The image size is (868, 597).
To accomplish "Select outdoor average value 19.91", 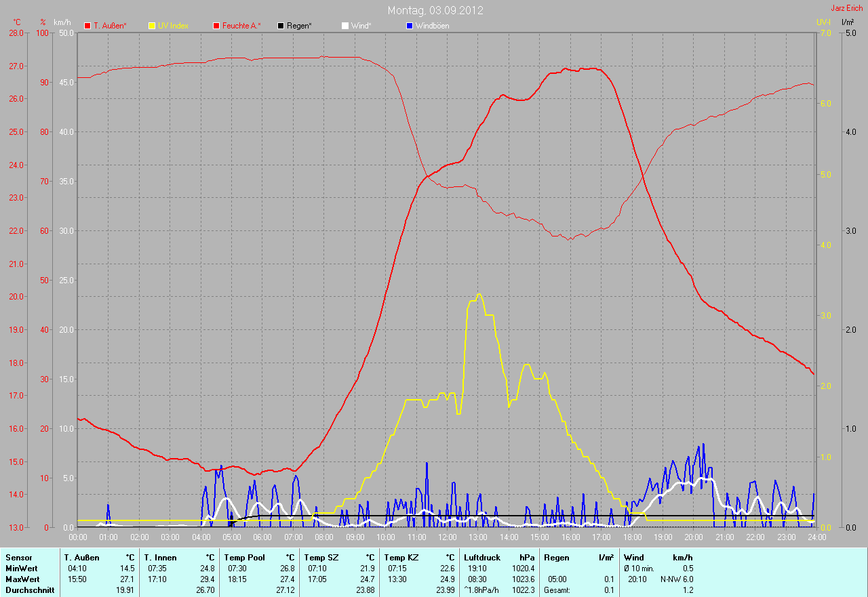I will coord(125,590).
